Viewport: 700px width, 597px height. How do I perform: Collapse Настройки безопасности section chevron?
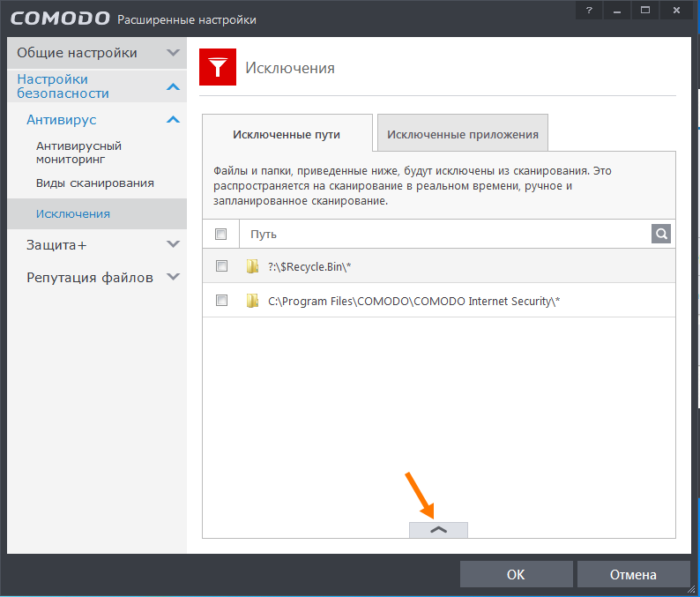tap(173, 86)
